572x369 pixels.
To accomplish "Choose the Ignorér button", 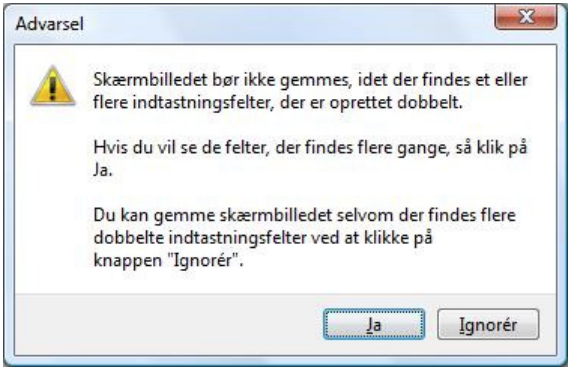I will pyautogui.click(x=488, y=324).
